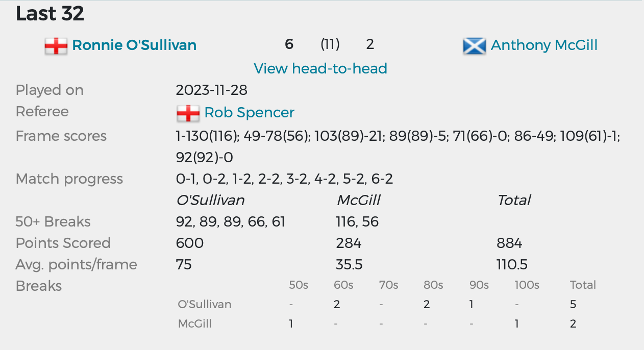
Task: Click the total points scored value 884
Action: (x=509, y=243)
